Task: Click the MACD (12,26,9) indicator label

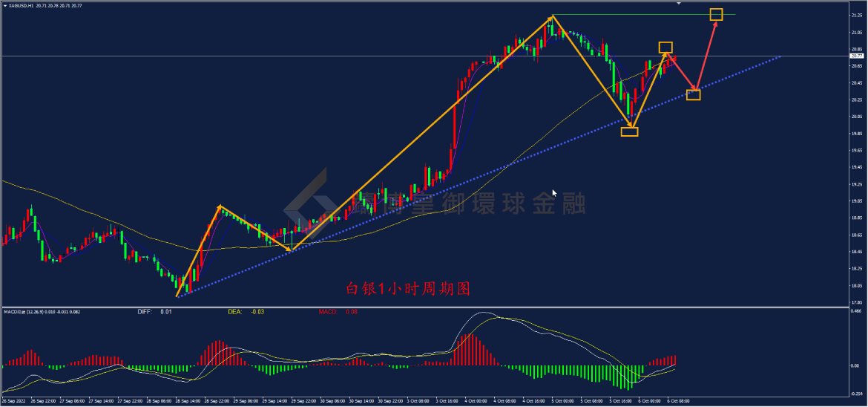Action: pyautogui.click(x=42, y=312)
